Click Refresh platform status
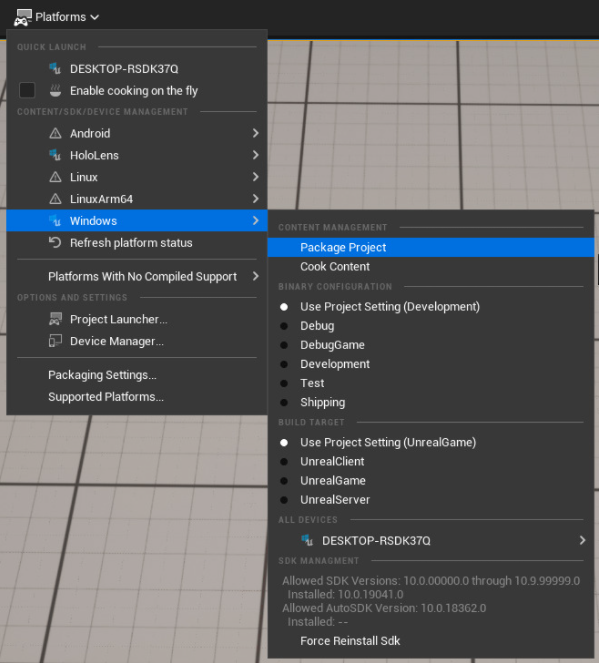The image size is (601, 663). tap(137, 243)
